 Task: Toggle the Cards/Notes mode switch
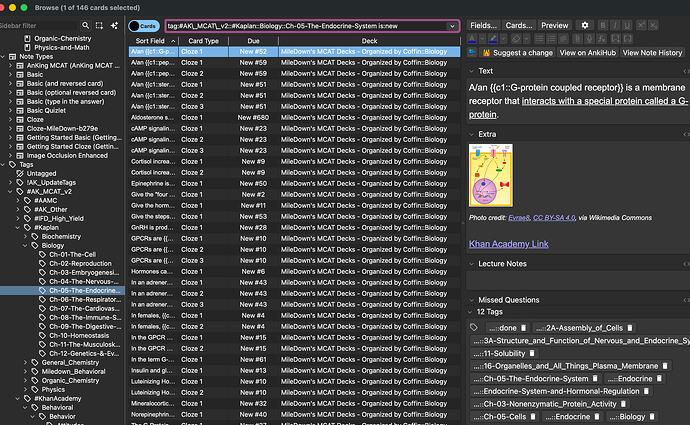(x=144, y=26)
